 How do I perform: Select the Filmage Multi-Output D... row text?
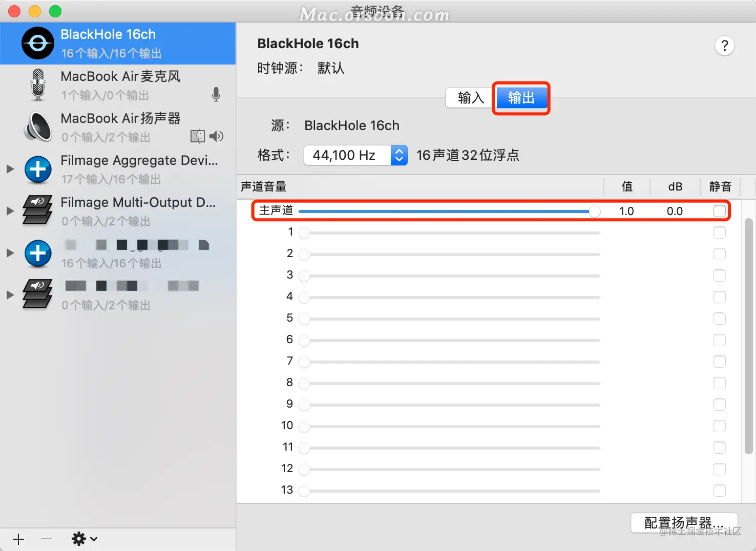[138, 202]
